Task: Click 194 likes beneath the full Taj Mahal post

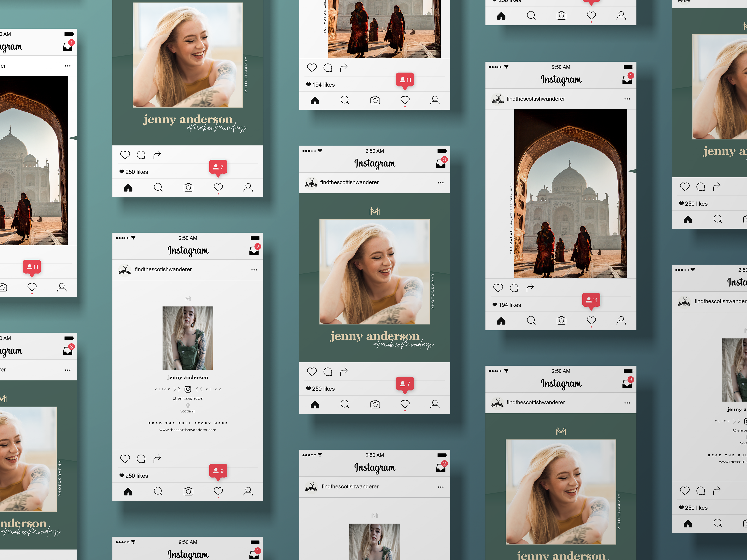Action: tap(510, 305)
